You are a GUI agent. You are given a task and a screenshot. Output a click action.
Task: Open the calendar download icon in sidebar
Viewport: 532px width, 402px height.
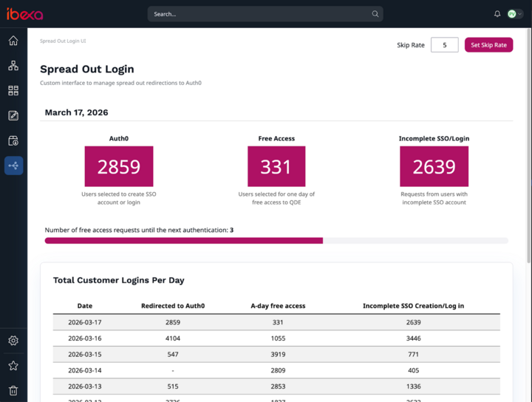pos(13,141)
